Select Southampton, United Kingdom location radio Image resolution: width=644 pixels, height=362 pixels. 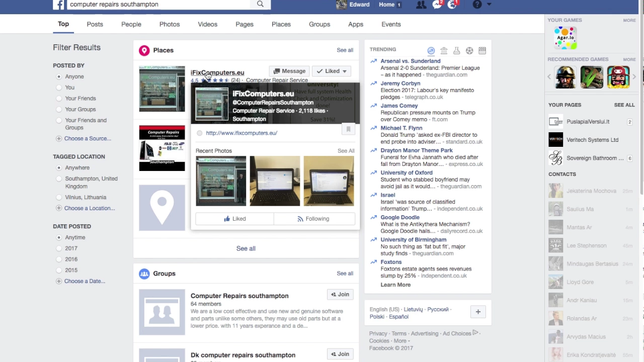tap(59, 178)
